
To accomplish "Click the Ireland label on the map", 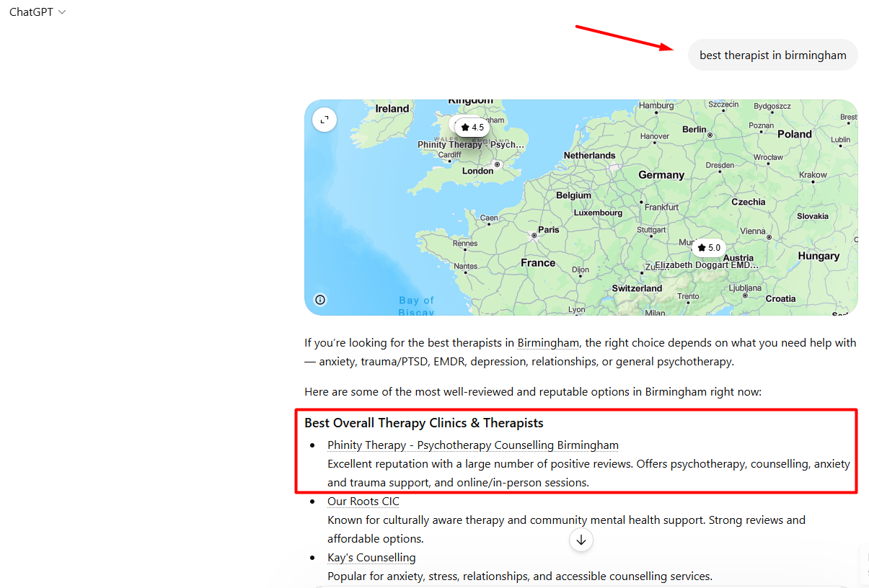I will click(392, 109).
